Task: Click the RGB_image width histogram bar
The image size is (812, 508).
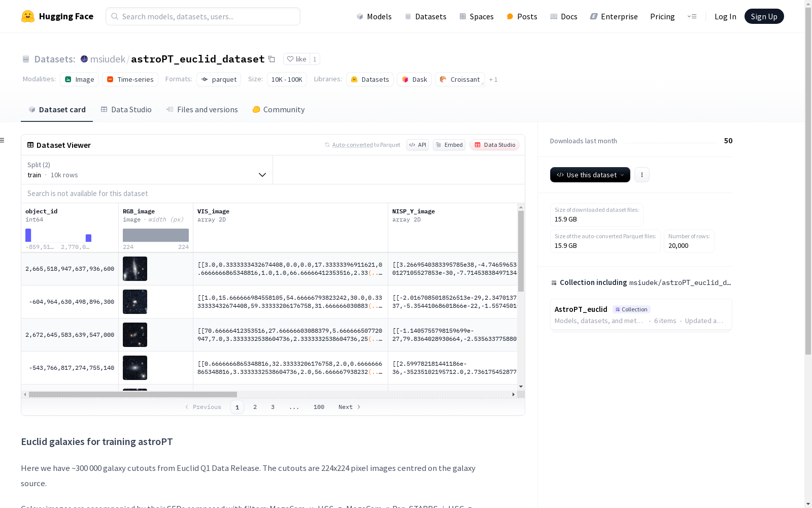Action: pos(156,235)
